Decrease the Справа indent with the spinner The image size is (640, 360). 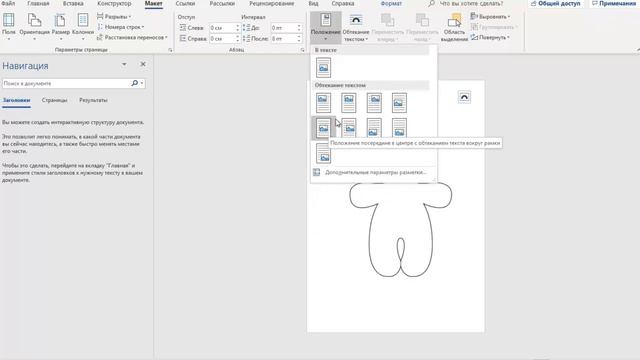(x=238, y=41)
